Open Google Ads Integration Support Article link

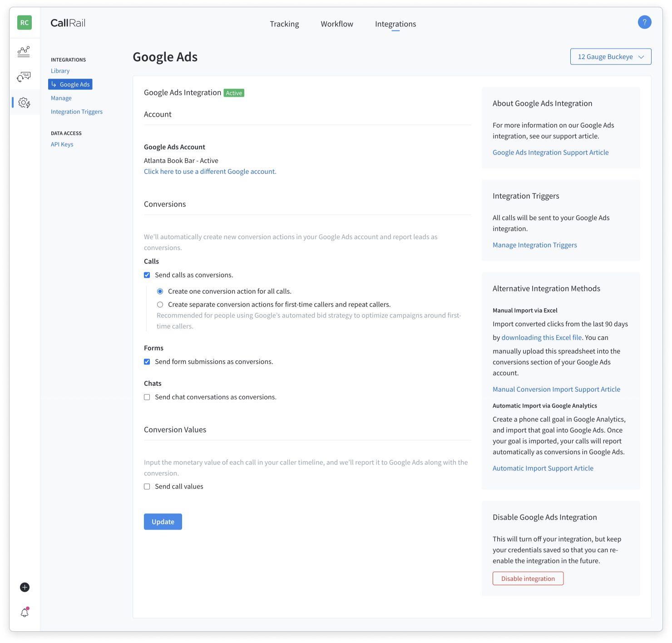(551, 152)
